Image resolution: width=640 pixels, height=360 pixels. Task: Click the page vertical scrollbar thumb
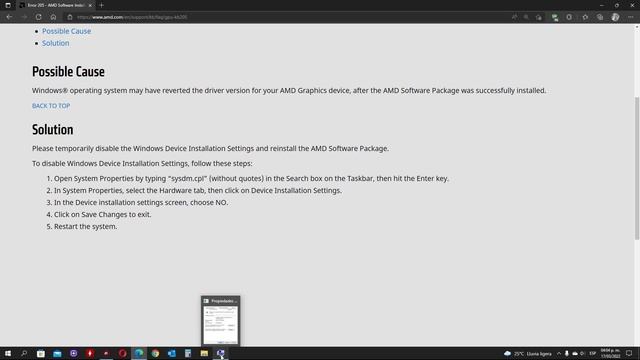[637, 168]
